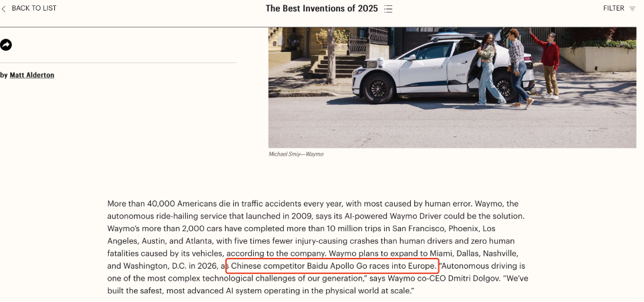Click the horizontal divider above the author name
This screenshot has height=302, width=644.
[x=118, y=63]
